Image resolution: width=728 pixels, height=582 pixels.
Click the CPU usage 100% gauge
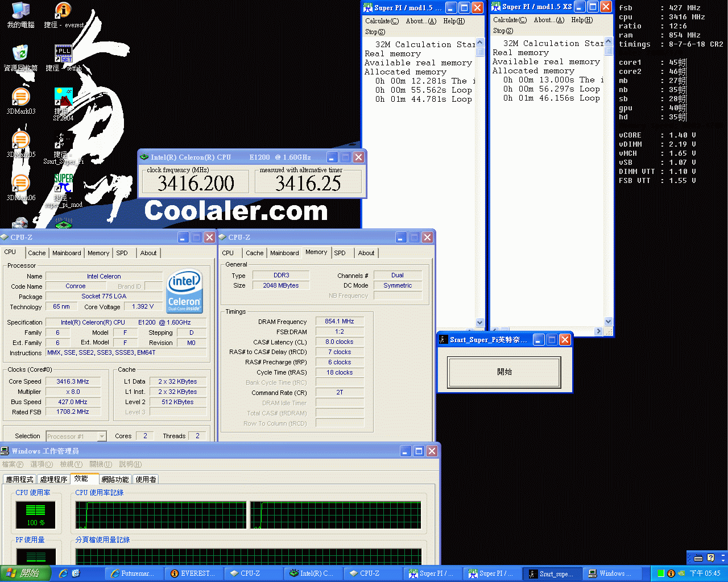35,514
